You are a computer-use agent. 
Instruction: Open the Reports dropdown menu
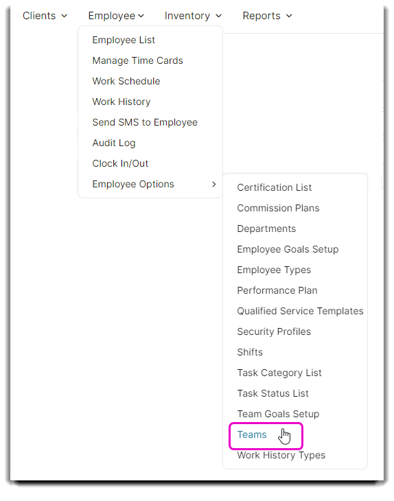267,16
